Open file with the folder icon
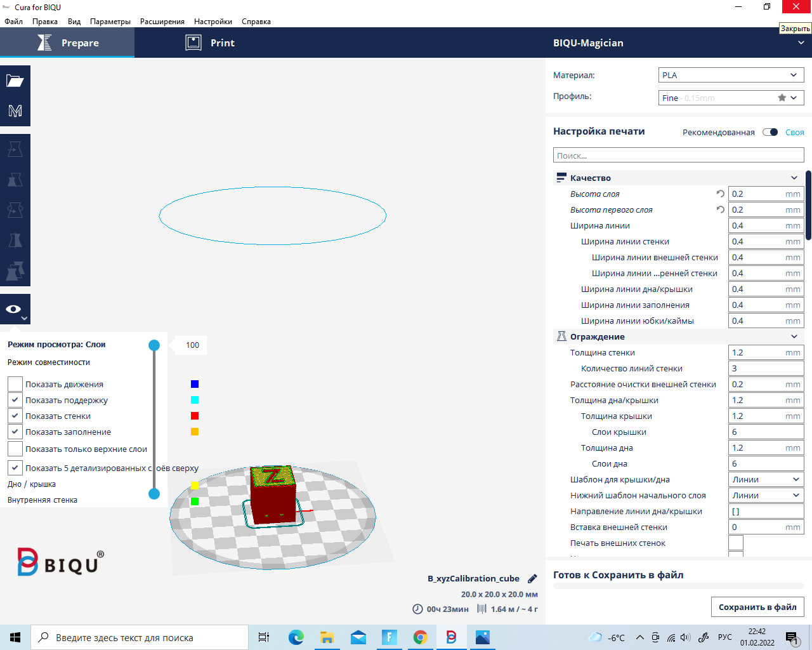 (15, 81)
